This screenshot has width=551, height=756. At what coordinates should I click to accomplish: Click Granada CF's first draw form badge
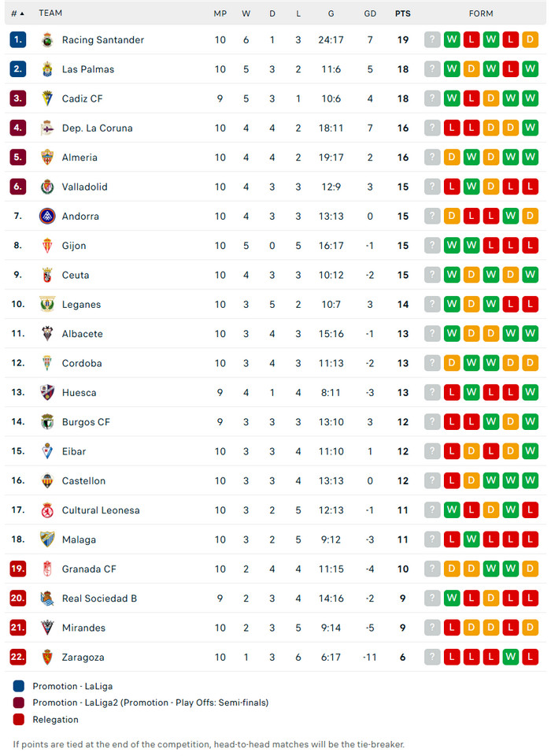pos(452,569)
